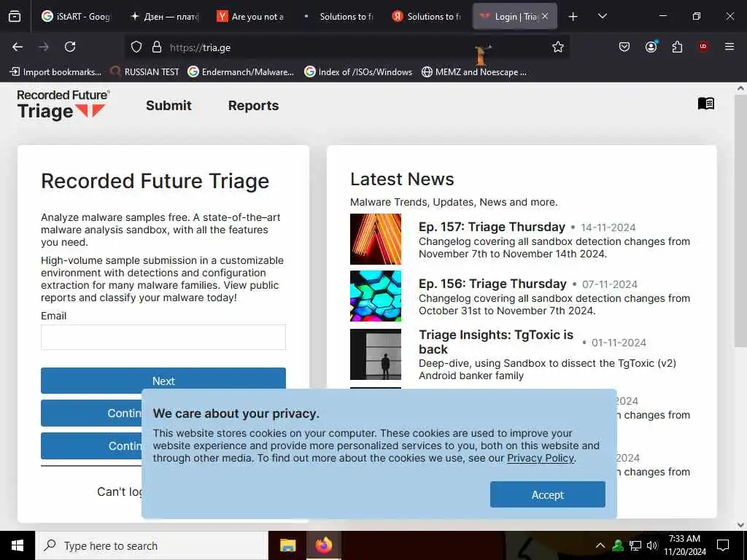This screenshot has height=560, width=747.
Task: Open File Explorer from the taskbar
Action: click(x=287, y=545)
